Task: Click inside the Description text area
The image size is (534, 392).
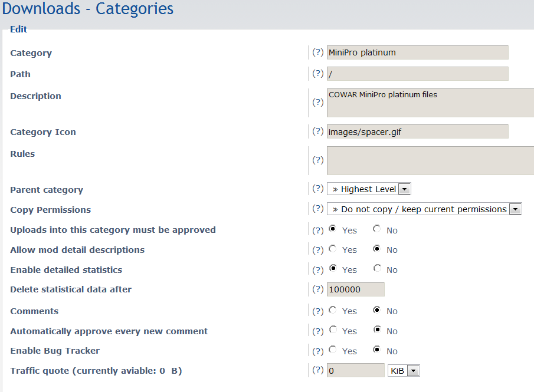Action: coord(430,103)
